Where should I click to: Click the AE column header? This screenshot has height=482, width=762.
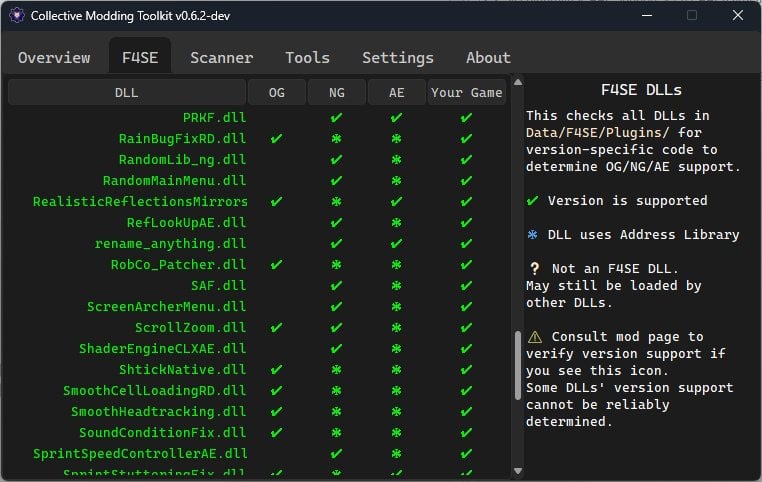(x=397, y=92)
